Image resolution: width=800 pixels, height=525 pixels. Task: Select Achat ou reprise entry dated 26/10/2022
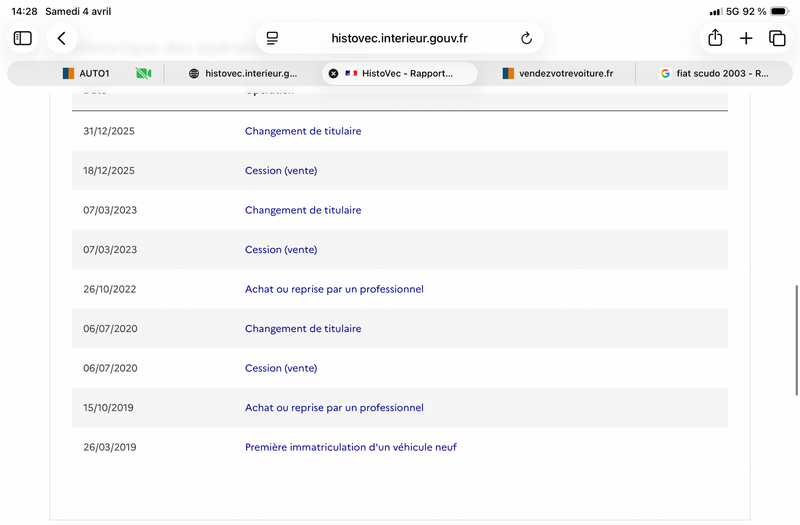click(334, 289)
